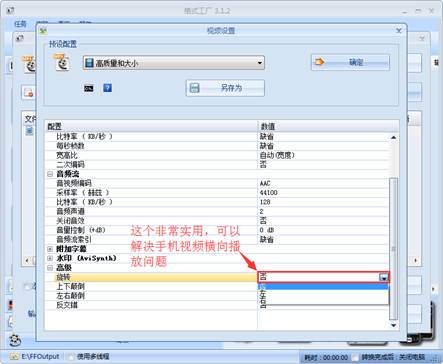Collapse the 高级 section

pos(50,268)
